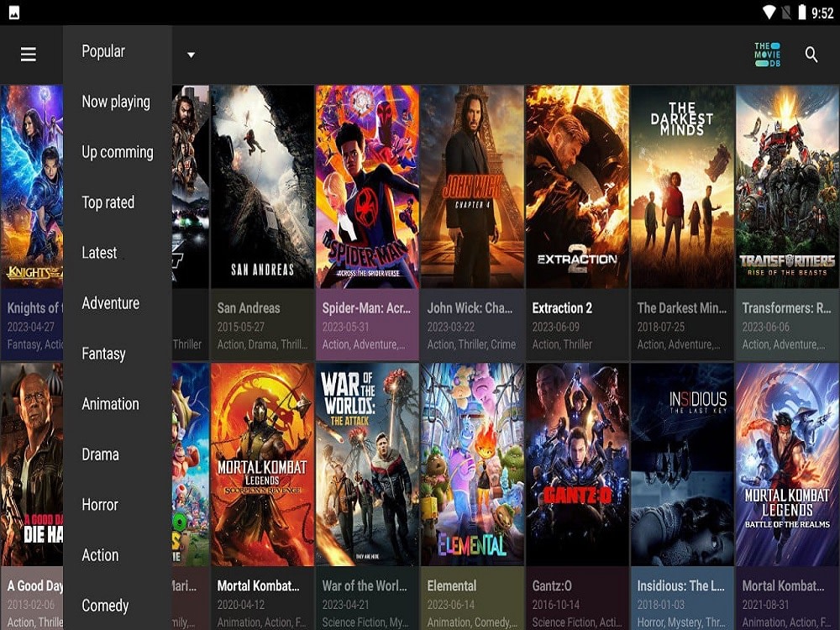Screen dimensions: 840x630
Task: Switch to Top rated movies
Action: [108, 202]
